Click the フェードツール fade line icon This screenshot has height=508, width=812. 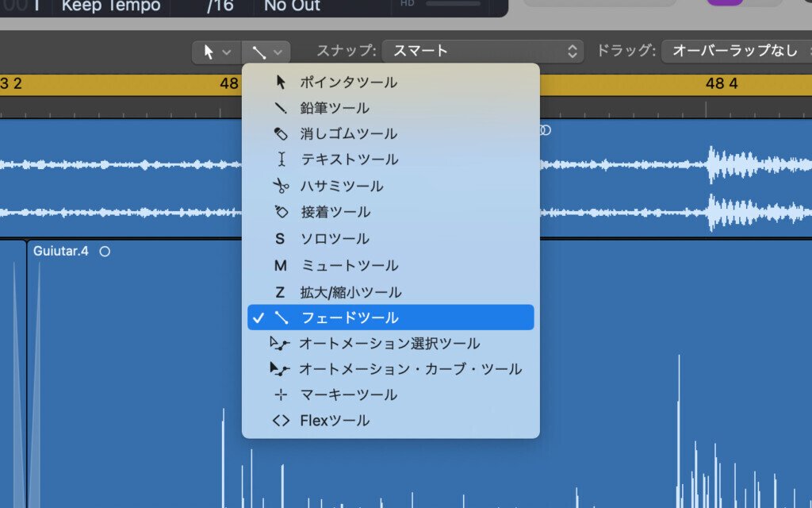[282, 317]
